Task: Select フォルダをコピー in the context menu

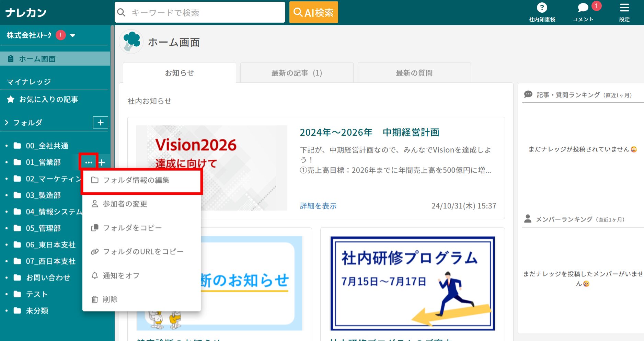Action: click(x=141, y=228)
